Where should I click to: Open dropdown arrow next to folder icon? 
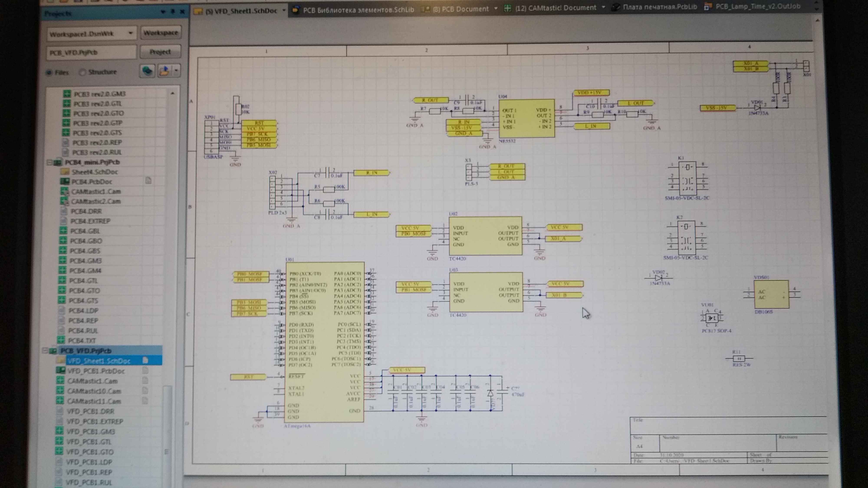(x=176, y=71)
